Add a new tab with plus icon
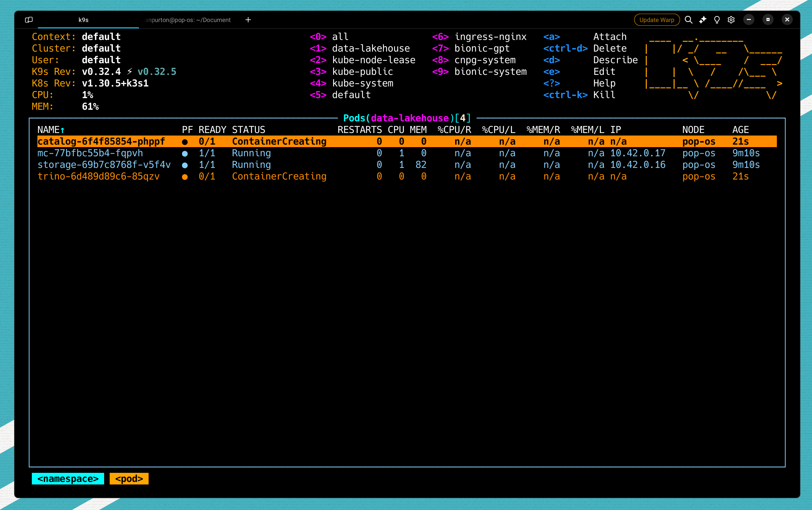This screenshot has height=510, width=812. pyautogui.click(x=248, y=20)
